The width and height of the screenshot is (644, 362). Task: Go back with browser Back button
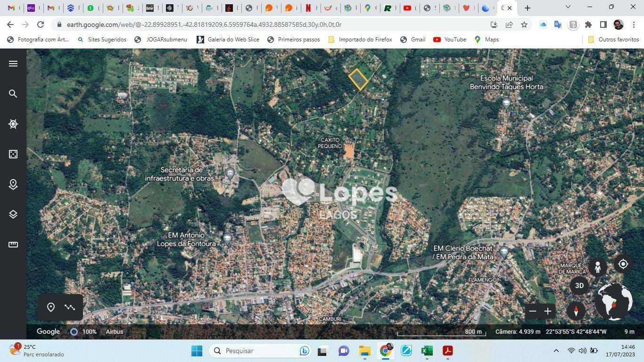pos(10,25)
